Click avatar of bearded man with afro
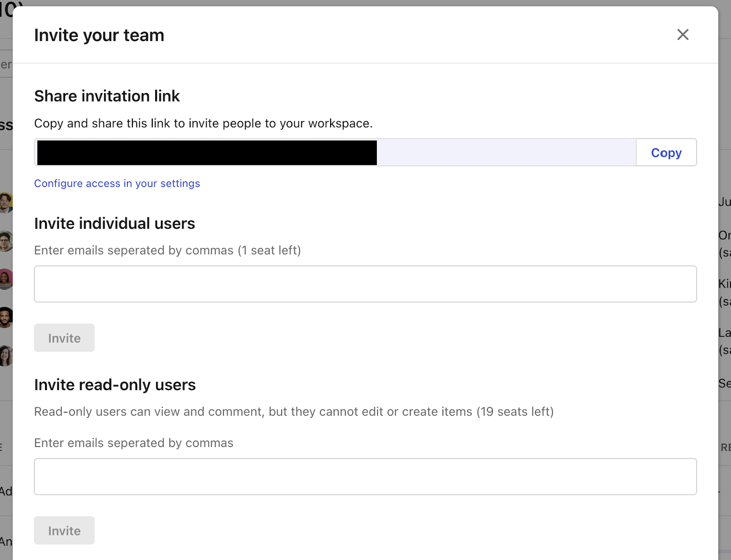Screen dimensions: 731x560 click(x=6, y=317)
